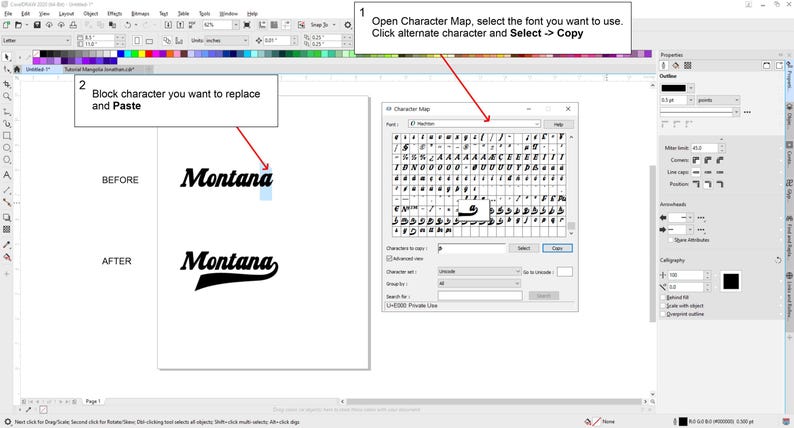
Task: Select the Ellipse tool in toolbox
Action: pyautogui.click(x=7, y=148)
